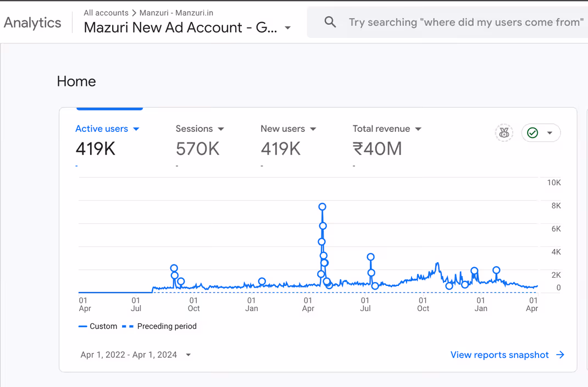Click the search magnifier icon
The height and width of the screenshot is (387, 588).
click(x=330, y=22)
